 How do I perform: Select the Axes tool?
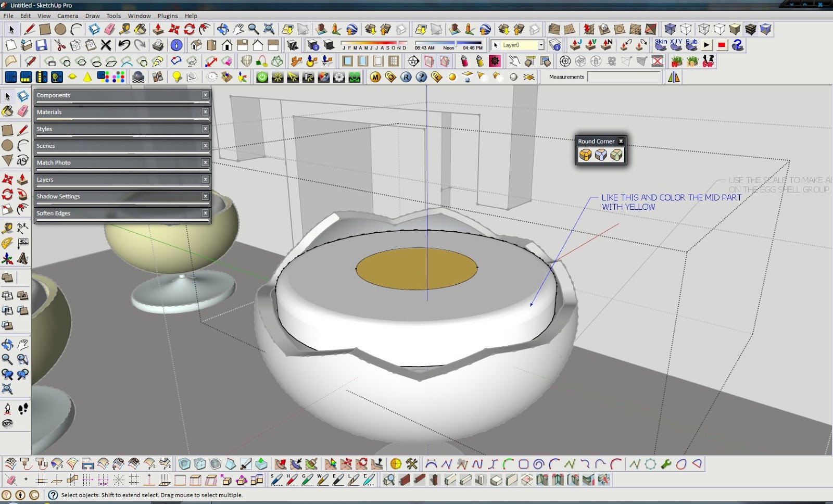7,259
